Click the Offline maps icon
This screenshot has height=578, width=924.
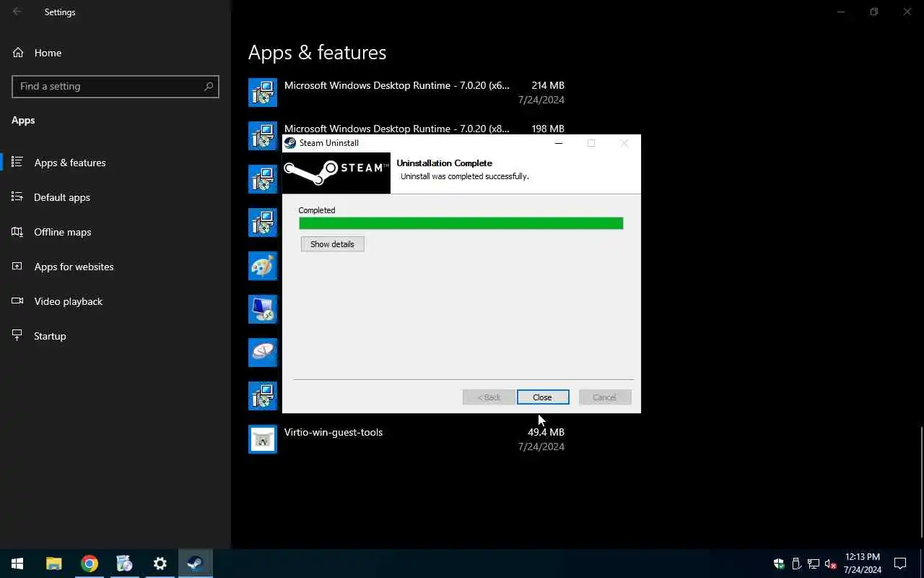pyautogui.click(x=18, y=231)
